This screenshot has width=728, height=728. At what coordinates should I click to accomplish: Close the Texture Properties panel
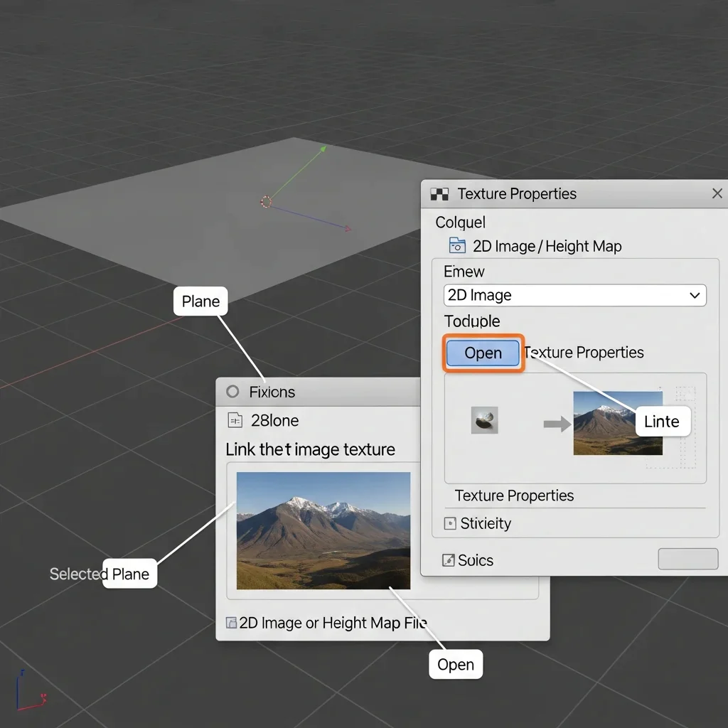[x=717, y=193]
